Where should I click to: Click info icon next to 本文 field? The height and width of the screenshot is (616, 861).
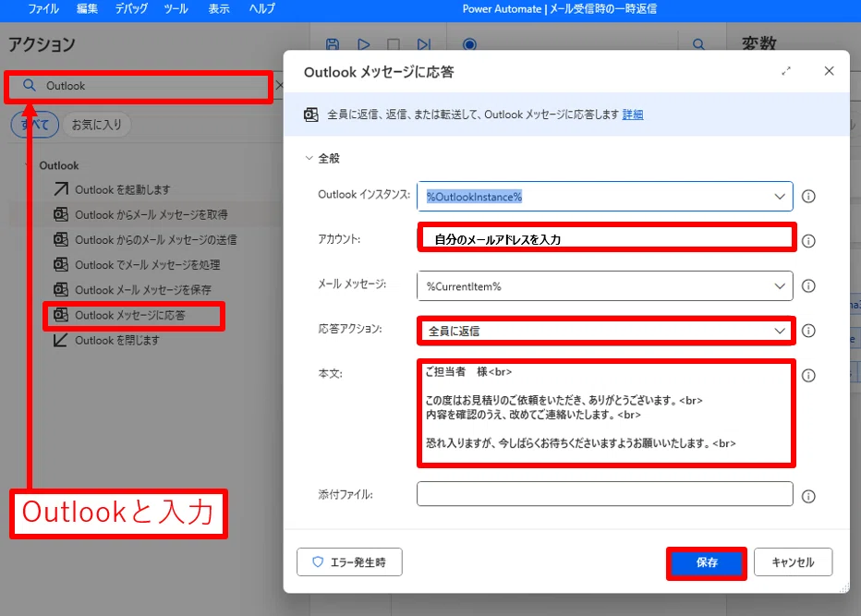coord(808,376)
